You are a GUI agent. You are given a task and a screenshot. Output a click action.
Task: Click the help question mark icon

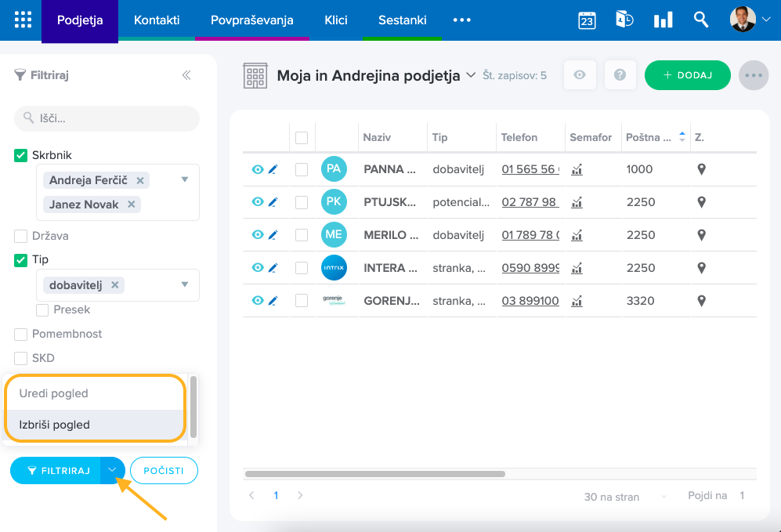tap(620, 75)
